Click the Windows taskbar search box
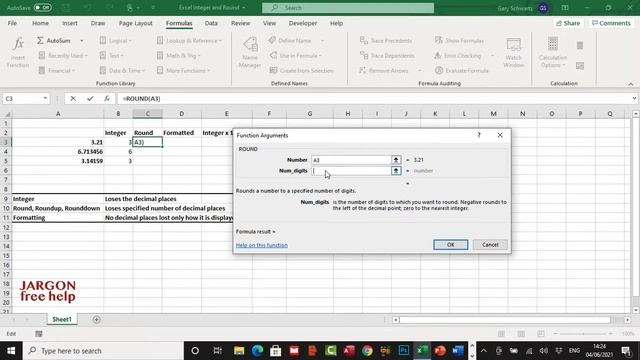 [x=103, y=351]
